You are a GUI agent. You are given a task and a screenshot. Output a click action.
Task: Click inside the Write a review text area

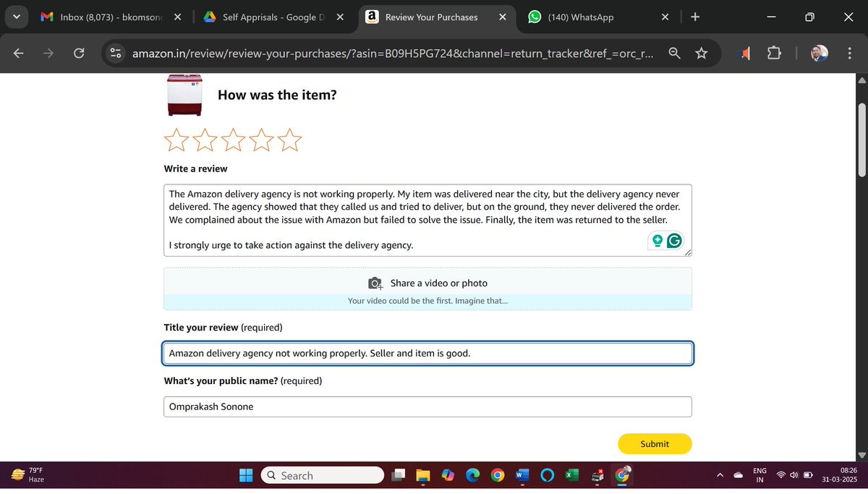427,220
